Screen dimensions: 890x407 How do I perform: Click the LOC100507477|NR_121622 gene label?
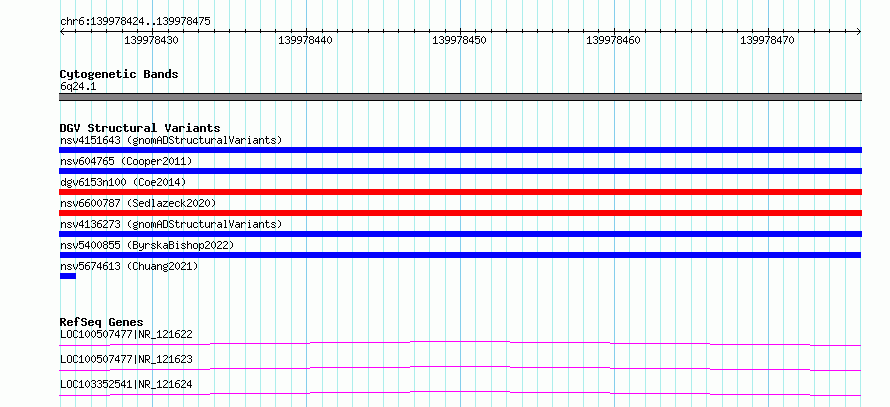[126, 334]
